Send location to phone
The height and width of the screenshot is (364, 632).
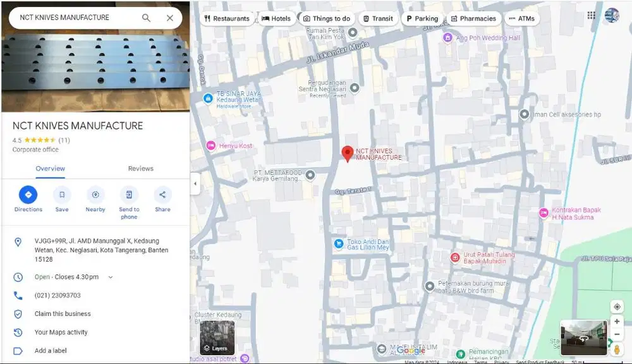(129, 195)
